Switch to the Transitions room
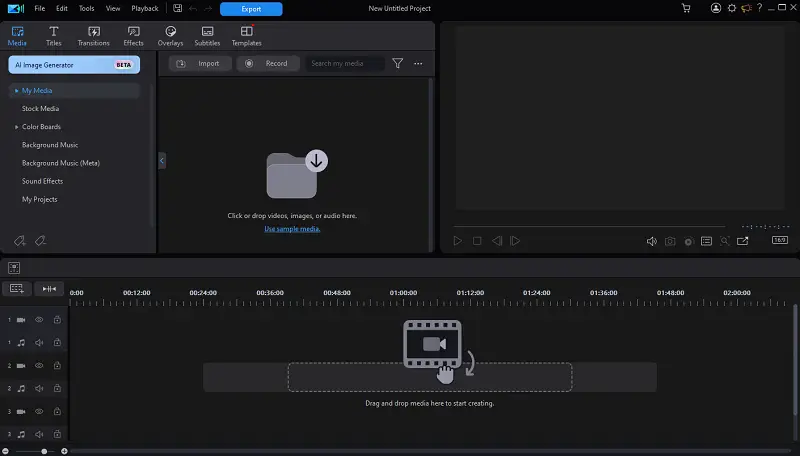 [x=93, y=36]
